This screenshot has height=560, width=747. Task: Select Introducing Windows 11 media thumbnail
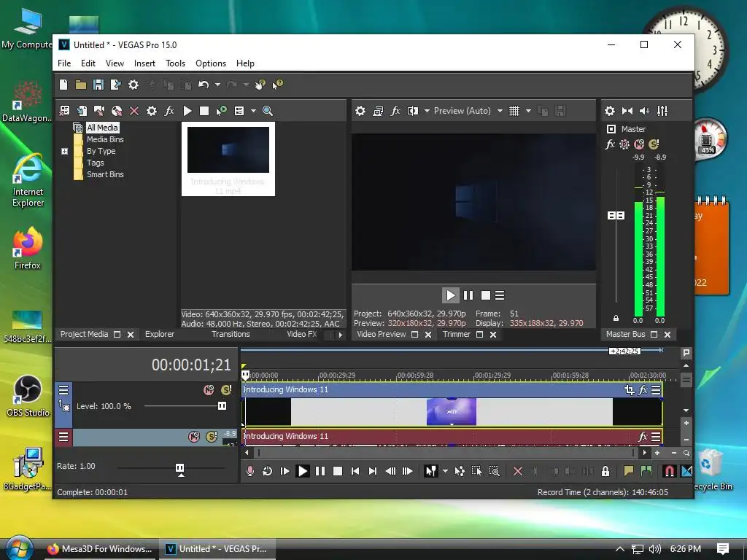coord(228,158)
